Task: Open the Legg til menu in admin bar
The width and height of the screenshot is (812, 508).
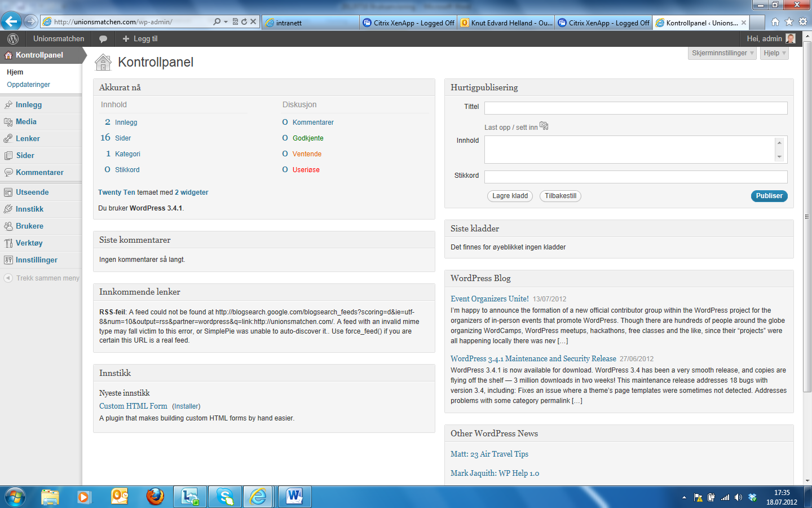Action: tap(140, 39)
